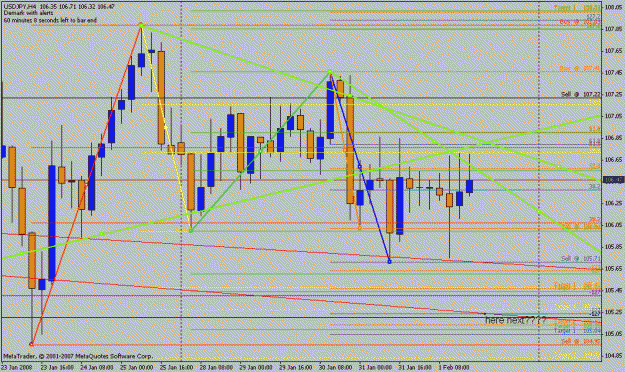Click the "here next????" text annotation

click(x=515, y=320)
